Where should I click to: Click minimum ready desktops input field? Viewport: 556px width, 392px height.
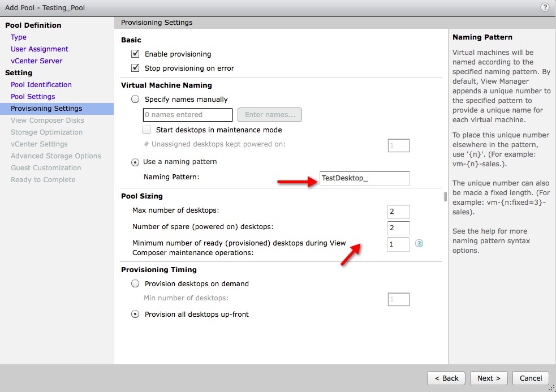(398, 244)
